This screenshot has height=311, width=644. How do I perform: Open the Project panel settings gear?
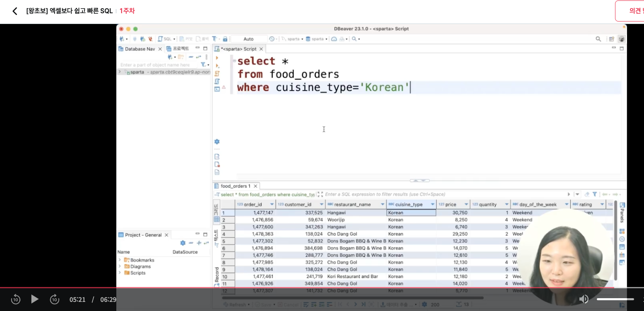point(183,243)
